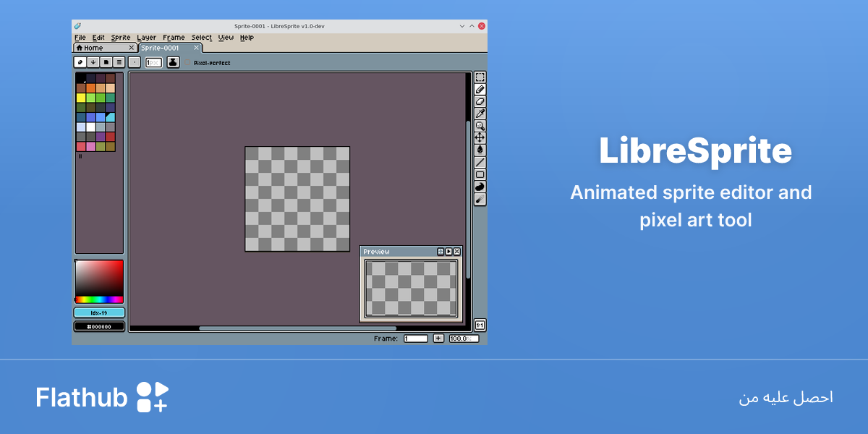Pick the orange palette swatch
Viewport: 868px width, 434px height.
(90, 88)
